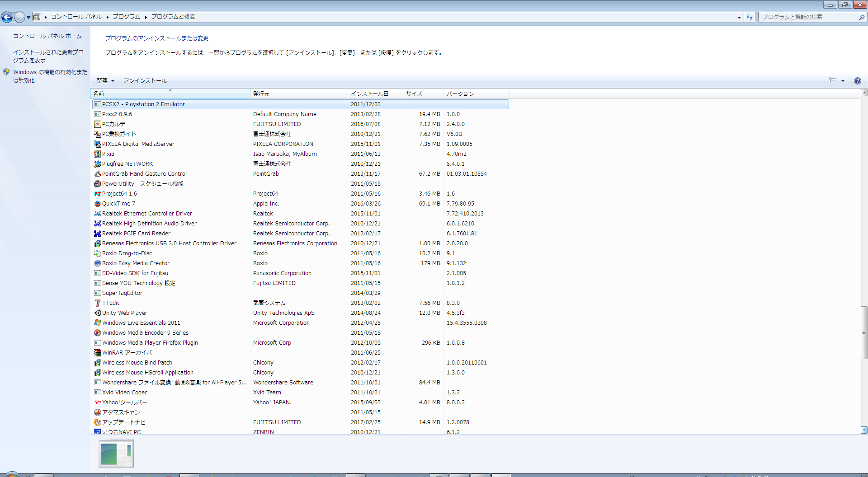Click the Unity Web Player icon

(97, 313)
